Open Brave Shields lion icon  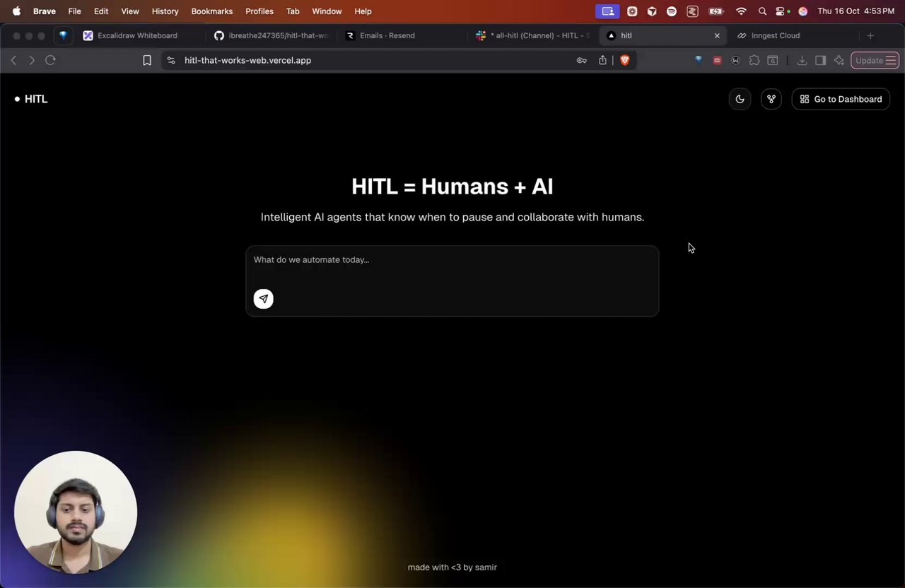click(x=624, y=60)
